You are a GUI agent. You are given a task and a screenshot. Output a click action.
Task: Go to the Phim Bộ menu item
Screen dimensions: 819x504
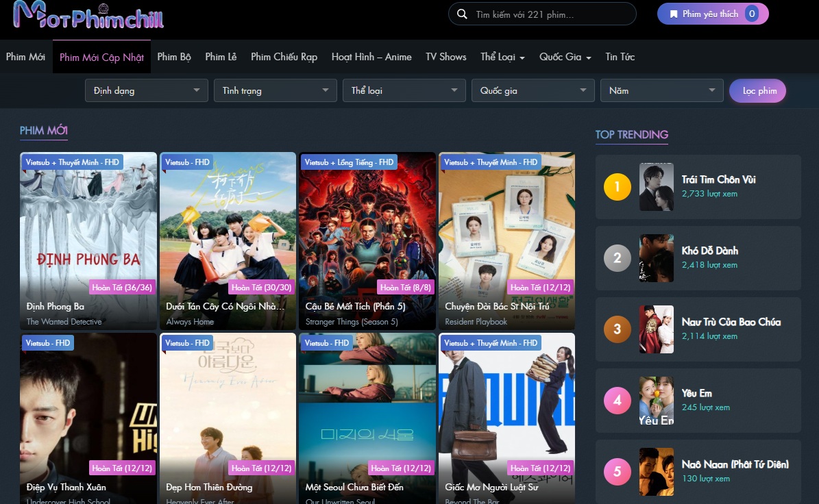pos(174,57)
